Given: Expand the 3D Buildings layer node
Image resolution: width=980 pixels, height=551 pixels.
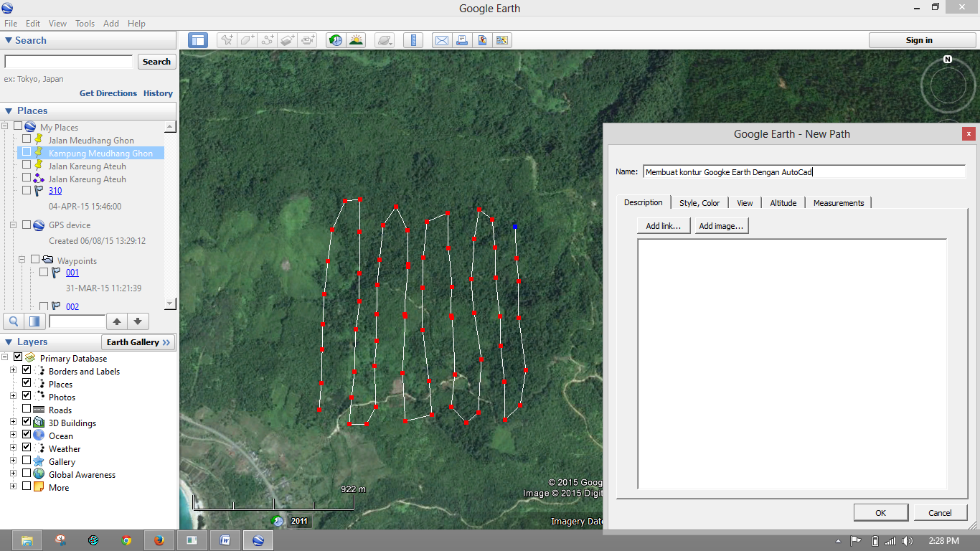Looking at the screenshot, I should pyautogui.click(x=13, y=422).
